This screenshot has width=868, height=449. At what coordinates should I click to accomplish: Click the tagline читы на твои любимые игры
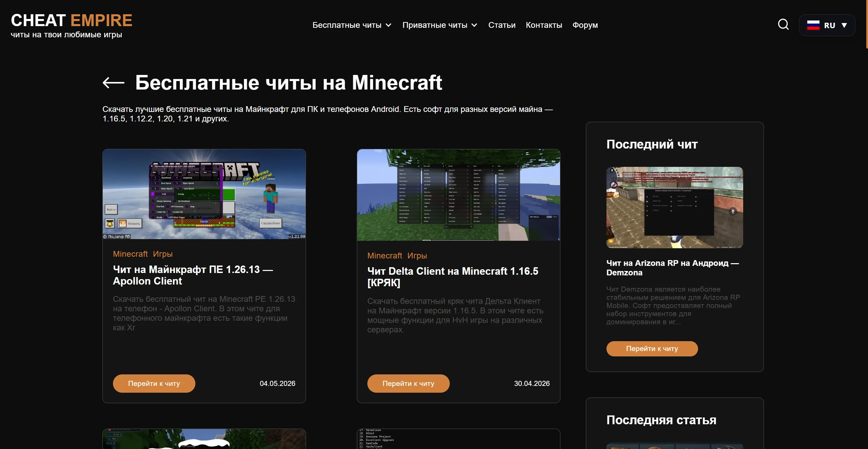point(66,35)
